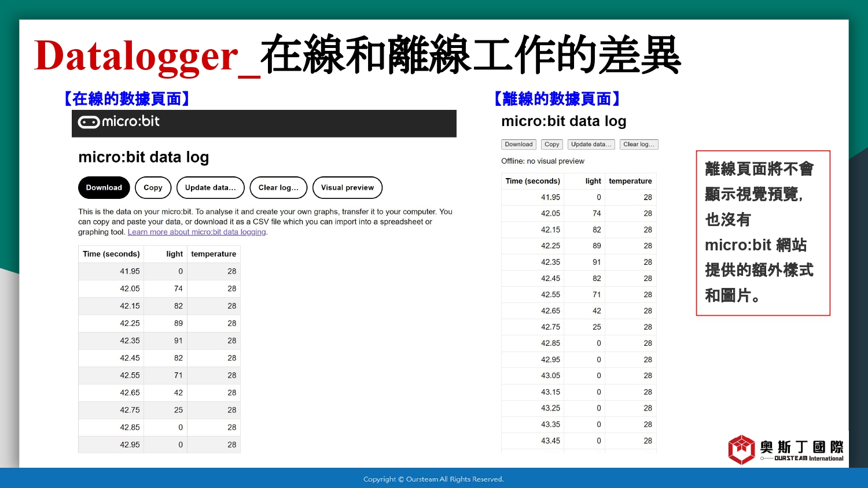The height and width of the screenshot is (488, 868).
Task: Click the online table's temperature header
Action: [x=214, y=254]
